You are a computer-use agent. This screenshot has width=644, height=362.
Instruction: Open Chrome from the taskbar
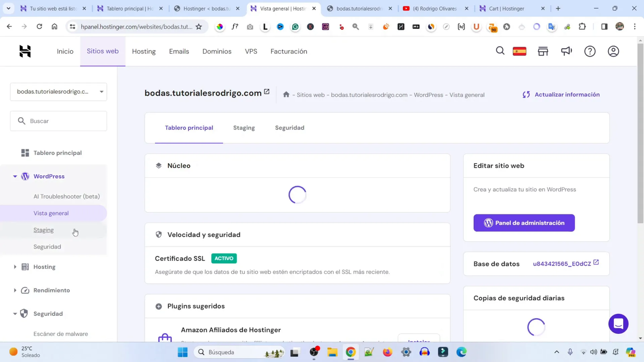pos(351,352)
